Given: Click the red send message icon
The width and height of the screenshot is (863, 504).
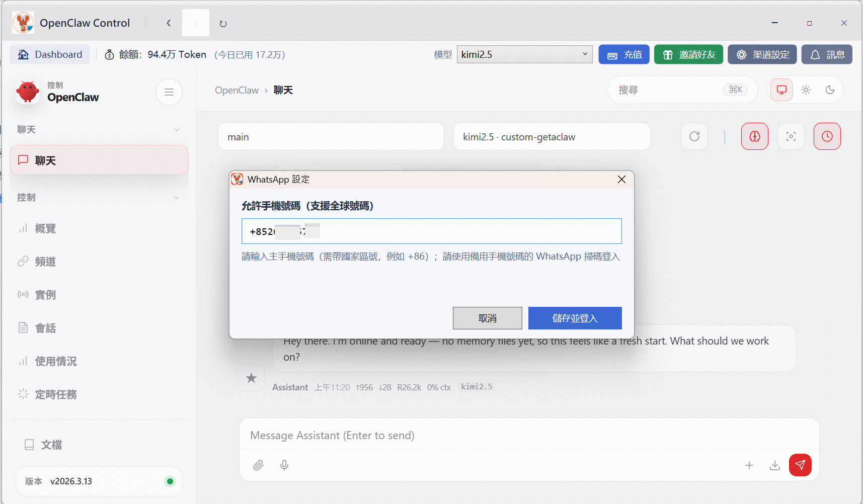Looking at the screenshot, I should pyautogui.click(x=800, y=465).
